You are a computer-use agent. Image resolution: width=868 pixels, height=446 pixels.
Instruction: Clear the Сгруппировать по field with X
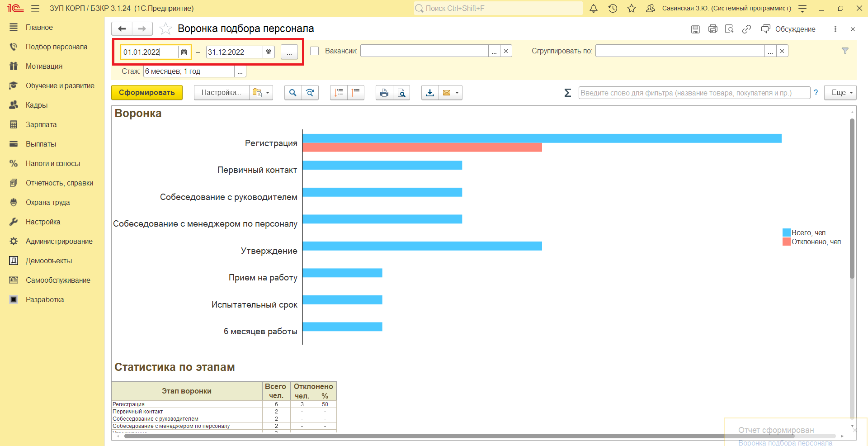782,51
